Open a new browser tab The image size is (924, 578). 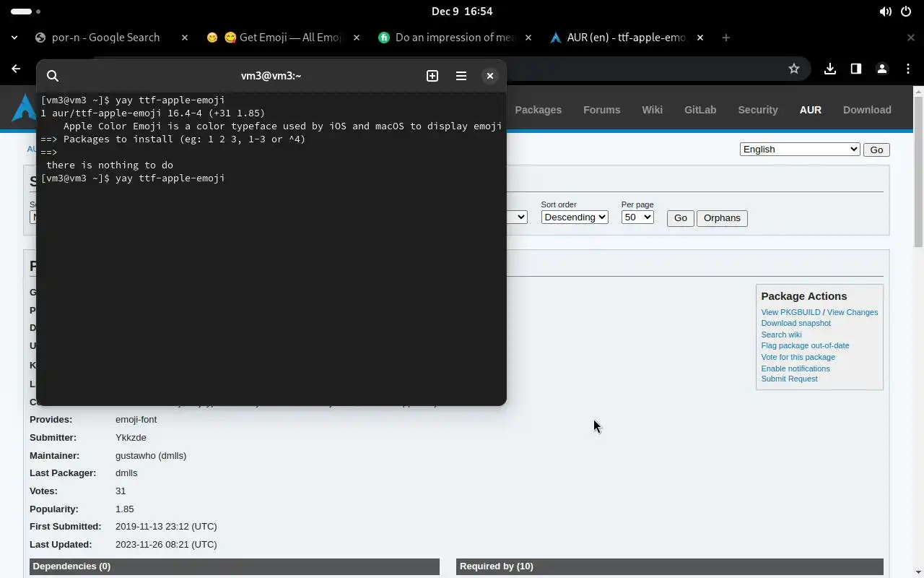point(726,38)
